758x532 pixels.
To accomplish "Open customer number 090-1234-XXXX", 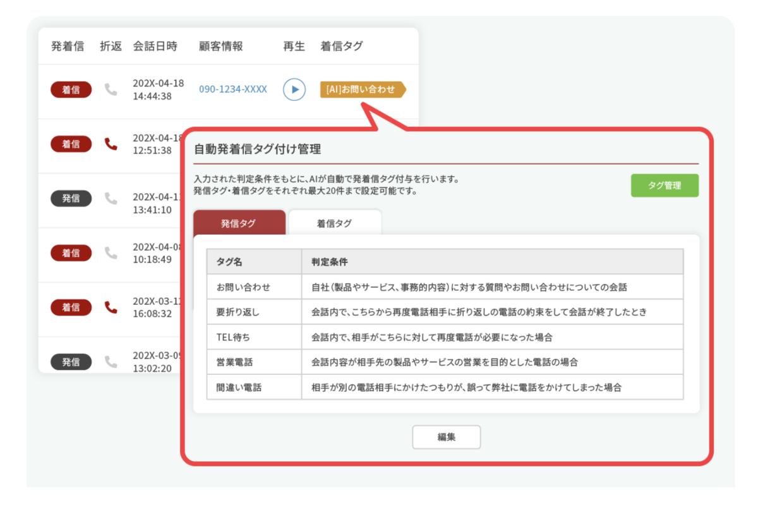I will [x=233, y=90].
